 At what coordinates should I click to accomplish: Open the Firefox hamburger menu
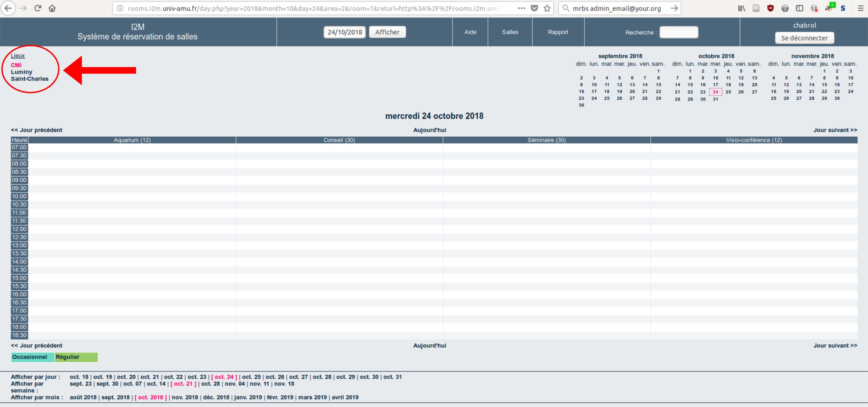[861, 8]
